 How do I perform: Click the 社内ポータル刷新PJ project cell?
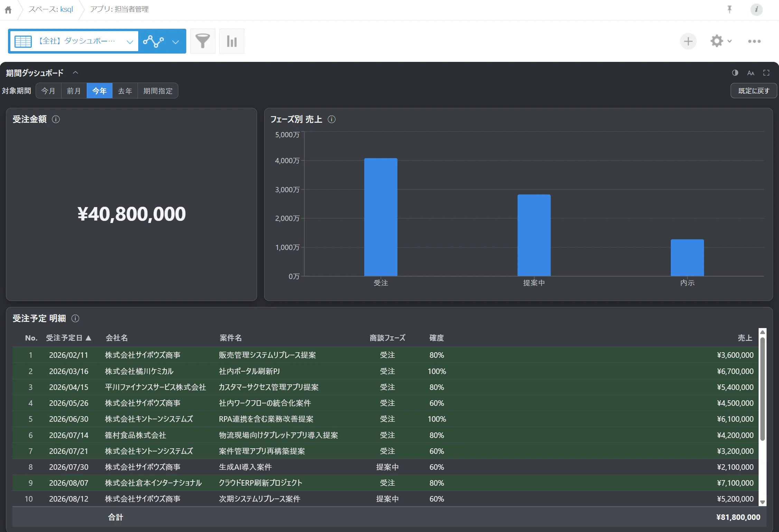pyautogui.click(x=249, y=371)
